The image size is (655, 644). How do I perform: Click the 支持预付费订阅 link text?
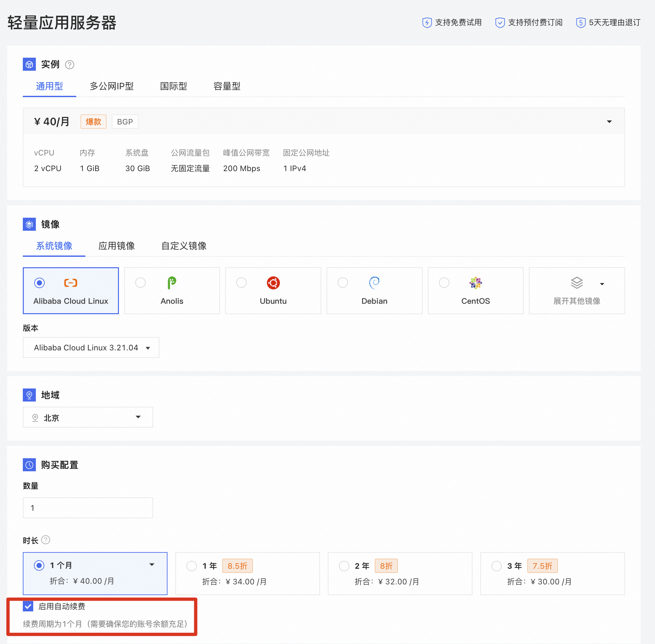(535, 23)
